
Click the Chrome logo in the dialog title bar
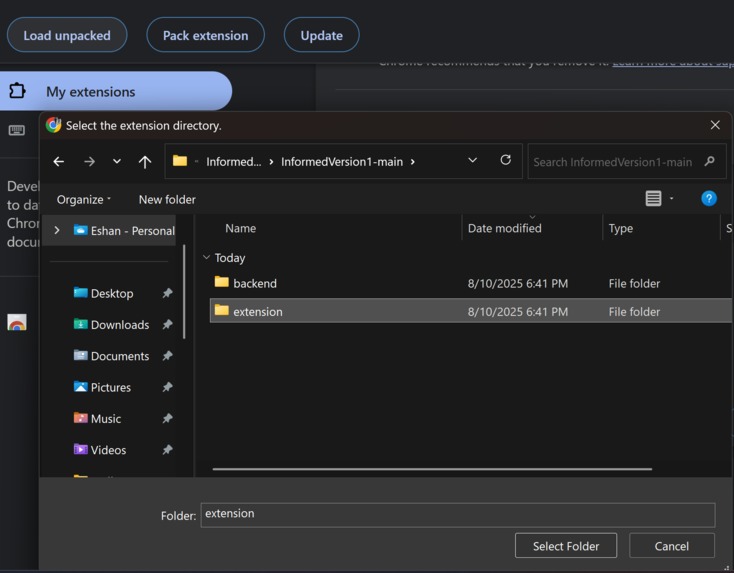[x=53, y=125]
